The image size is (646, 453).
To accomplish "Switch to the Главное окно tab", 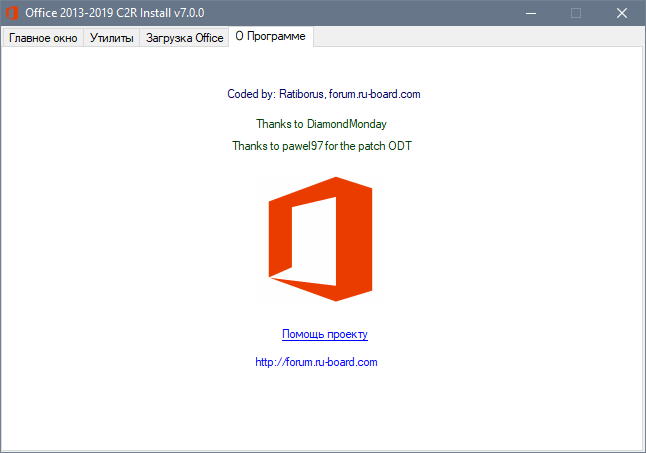I will point(42,38).
